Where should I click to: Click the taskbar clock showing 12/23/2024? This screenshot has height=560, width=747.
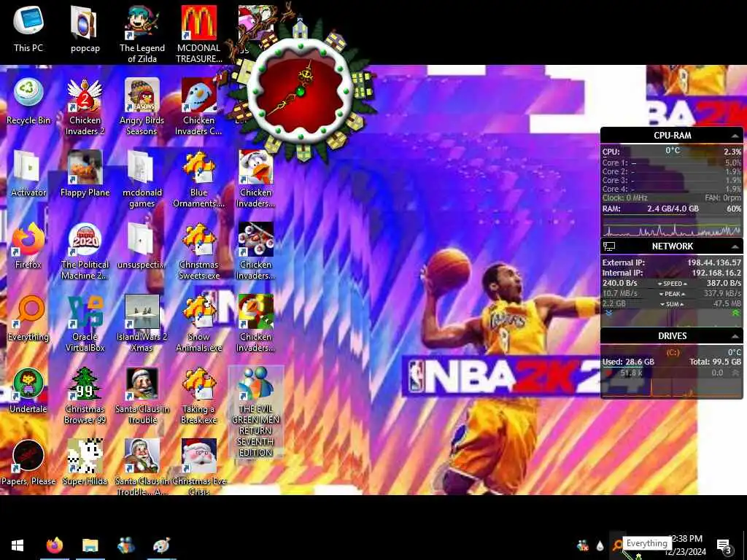pyautogui.click(x=686, y=545)
